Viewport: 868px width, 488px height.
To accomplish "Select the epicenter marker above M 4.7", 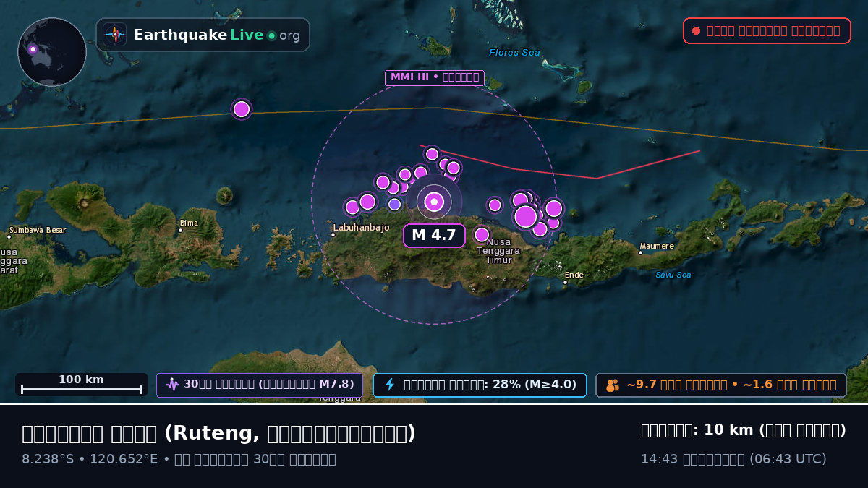I will pyautogui.click(x=434, y=202).
